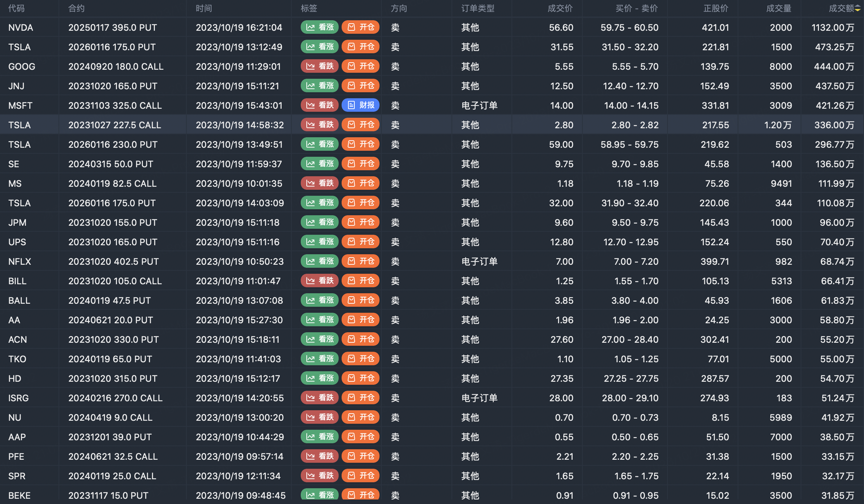Sort by the 成交量 column header

point(779,8)
